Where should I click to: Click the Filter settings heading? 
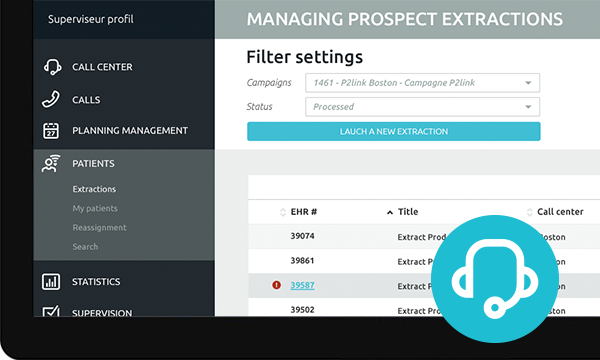pyautogui.click(x=305, y=57)
